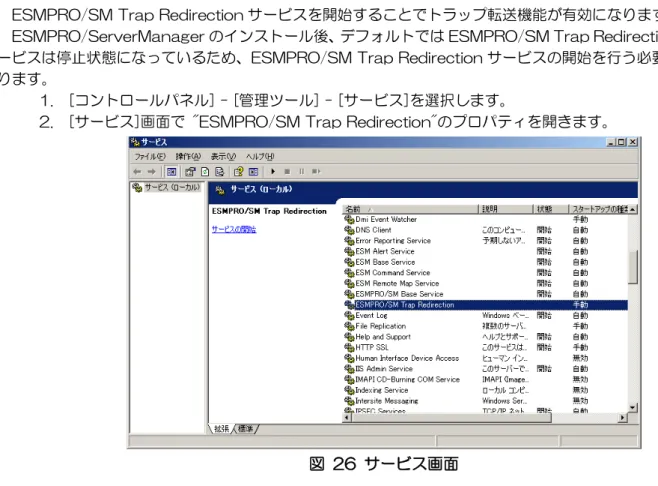Viewport: 658px width, 486px height.
Task: Select the IMAPI CD-Burning COM Service row
Action: point(486,380)
